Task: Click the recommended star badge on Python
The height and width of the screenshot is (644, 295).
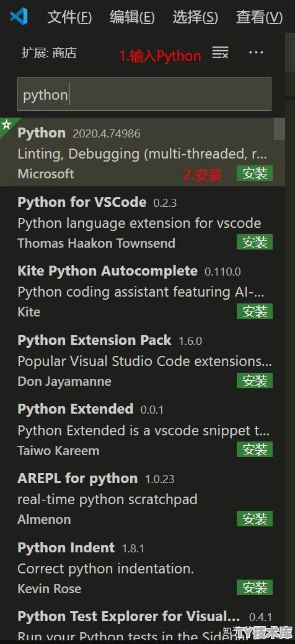Action: click(6, 124)
